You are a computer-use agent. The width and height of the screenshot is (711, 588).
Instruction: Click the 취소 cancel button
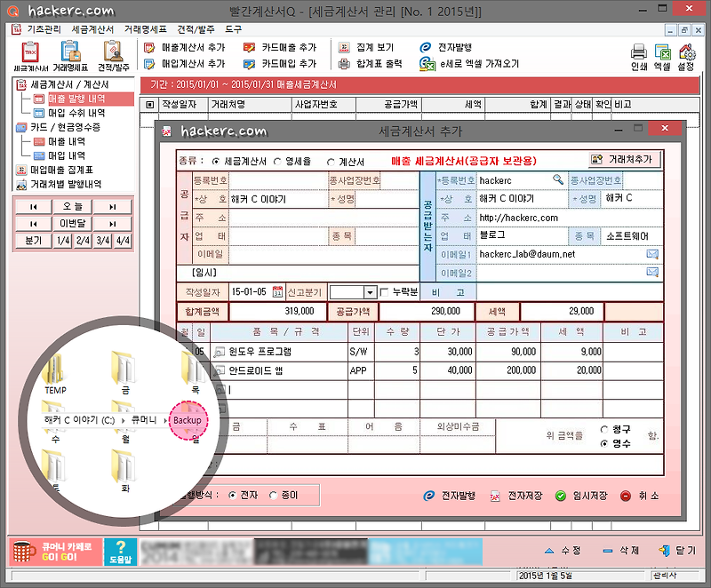639,496
